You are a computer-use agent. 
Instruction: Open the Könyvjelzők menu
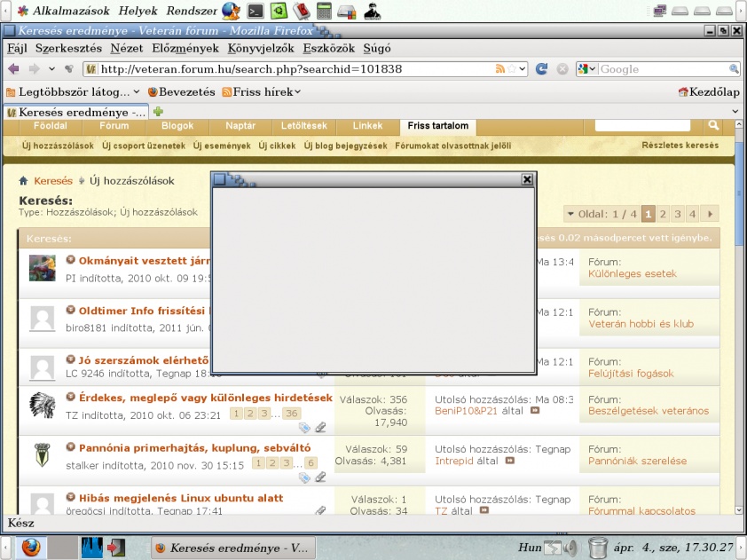(x=261, y=48)
